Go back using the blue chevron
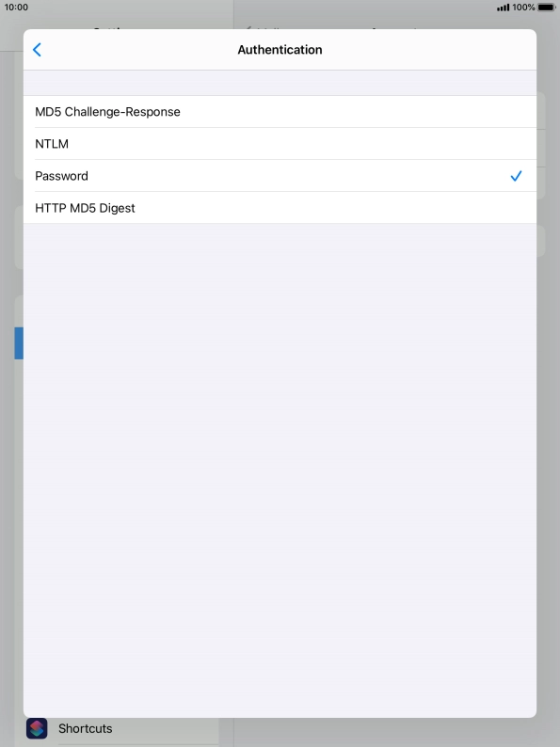Image resolution: width=560 pixels, height=747 pixels. (37, 50)
